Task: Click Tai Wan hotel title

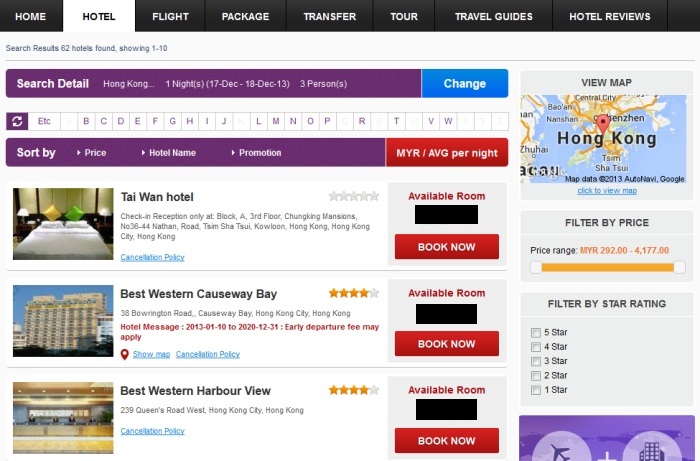Action: point(157,197)
